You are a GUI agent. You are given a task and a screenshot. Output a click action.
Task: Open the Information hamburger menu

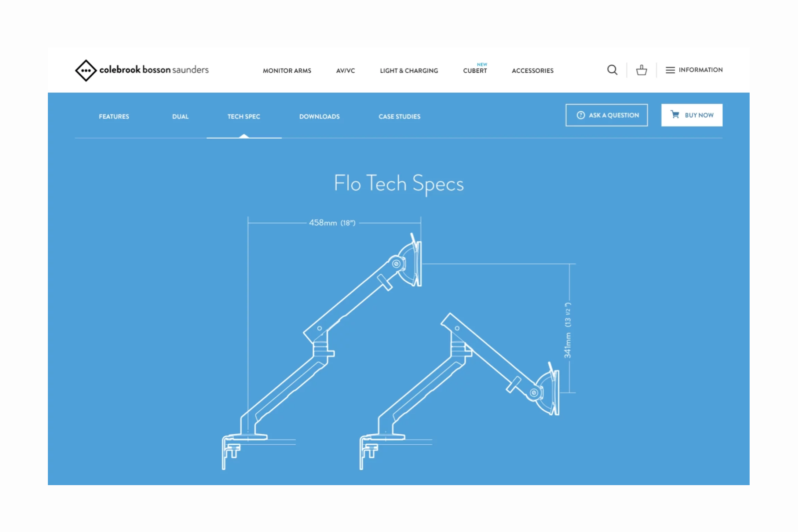tap(694, 70)
